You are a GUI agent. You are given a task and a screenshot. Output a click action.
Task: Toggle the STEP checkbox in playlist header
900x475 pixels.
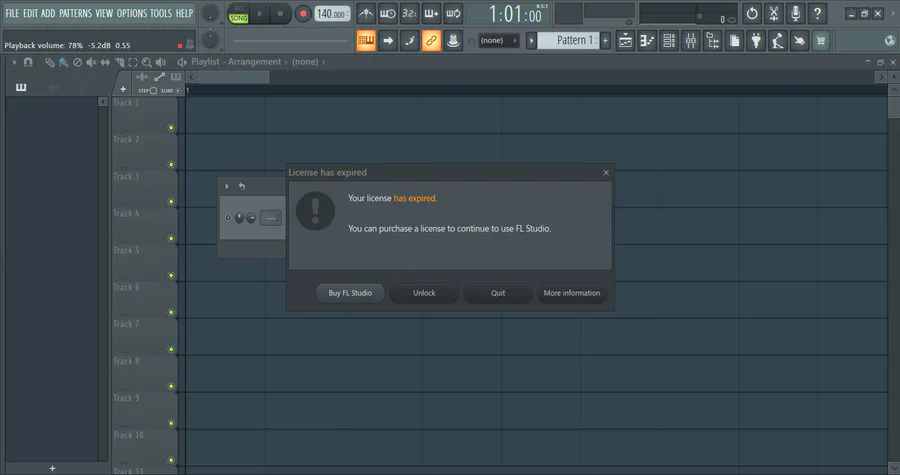click(x=153, y=91)
